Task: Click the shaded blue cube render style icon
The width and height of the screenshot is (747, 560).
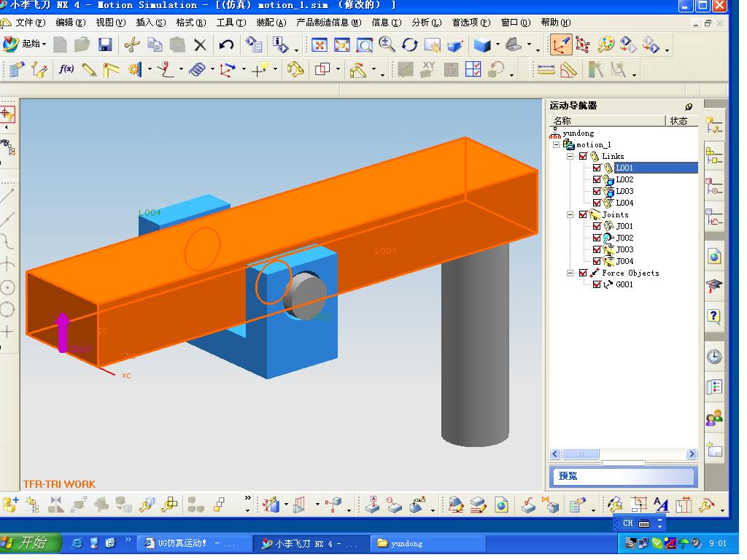Action: coord(482,45)
